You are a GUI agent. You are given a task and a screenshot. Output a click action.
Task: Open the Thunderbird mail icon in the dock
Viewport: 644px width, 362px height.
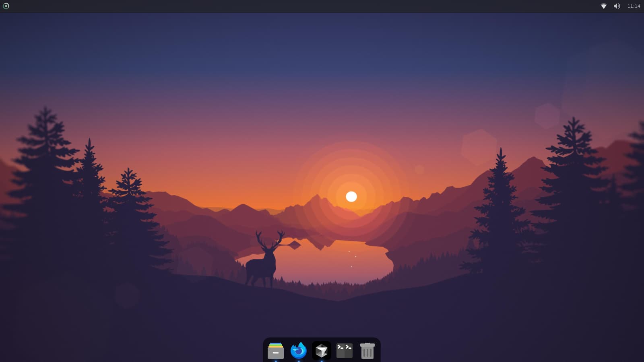(x=299, y=351)
